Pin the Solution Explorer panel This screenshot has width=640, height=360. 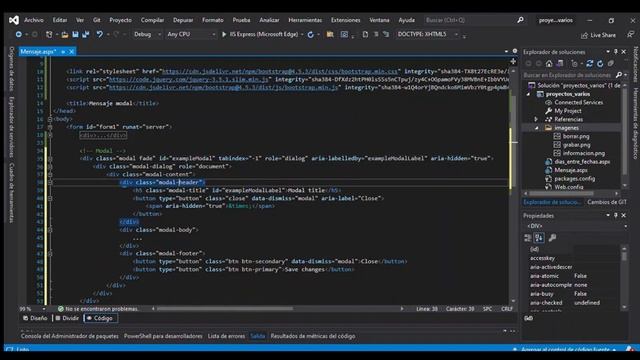pyautogui.click(x=616, y=52)
